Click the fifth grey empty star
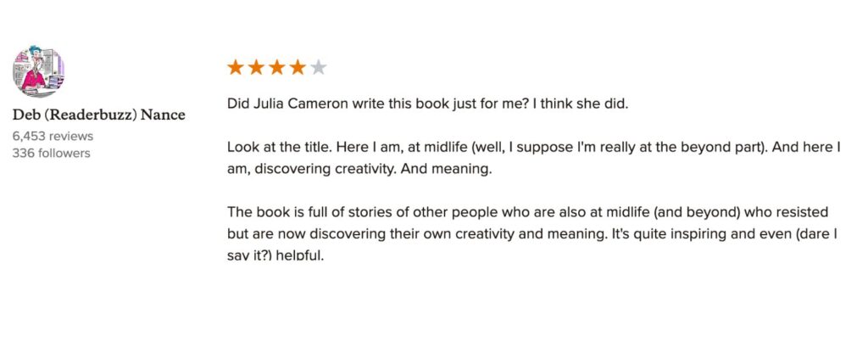This screenshot has width=868, height=342. tap(318, 68)
